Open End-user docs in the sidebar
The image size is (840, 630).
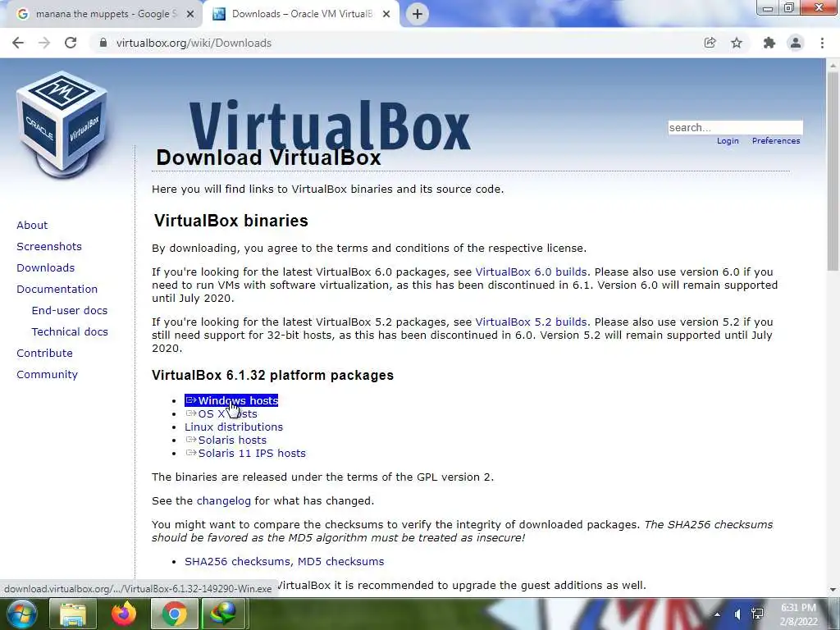(x=70, y=311)
